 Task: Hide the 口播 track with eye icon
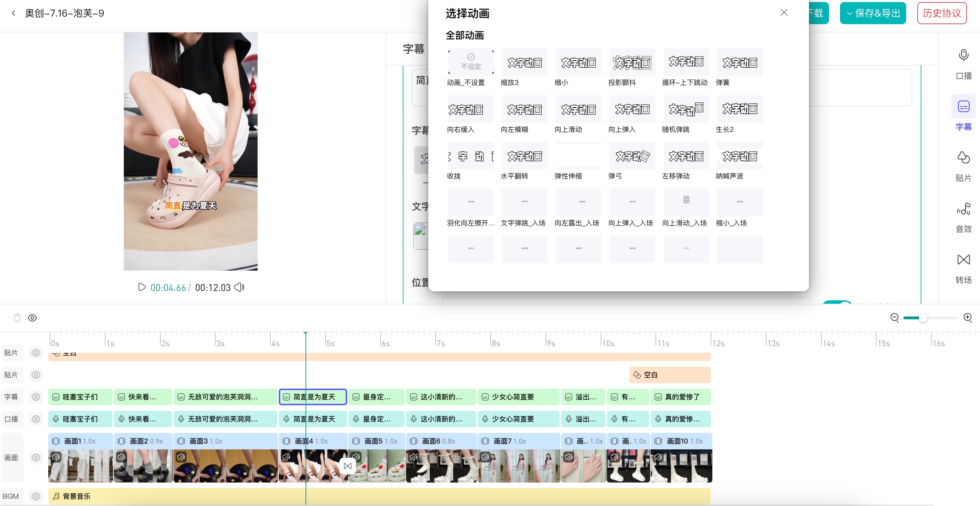(36, 419)
